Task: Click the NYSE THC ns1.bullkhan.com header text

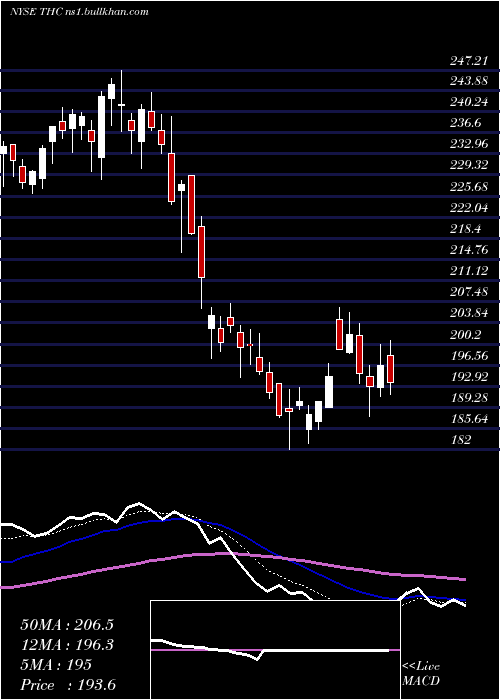Action: (79, 12)
